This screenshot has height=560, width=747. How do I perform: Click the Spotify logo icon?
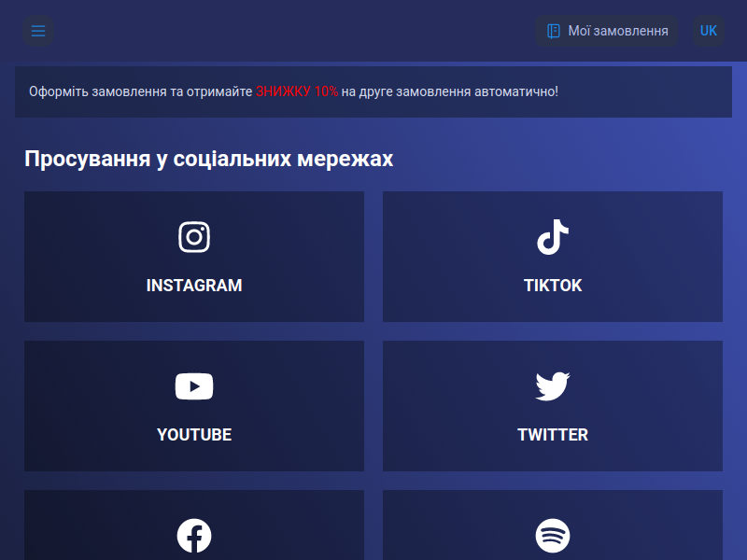[x=553, y=536]
